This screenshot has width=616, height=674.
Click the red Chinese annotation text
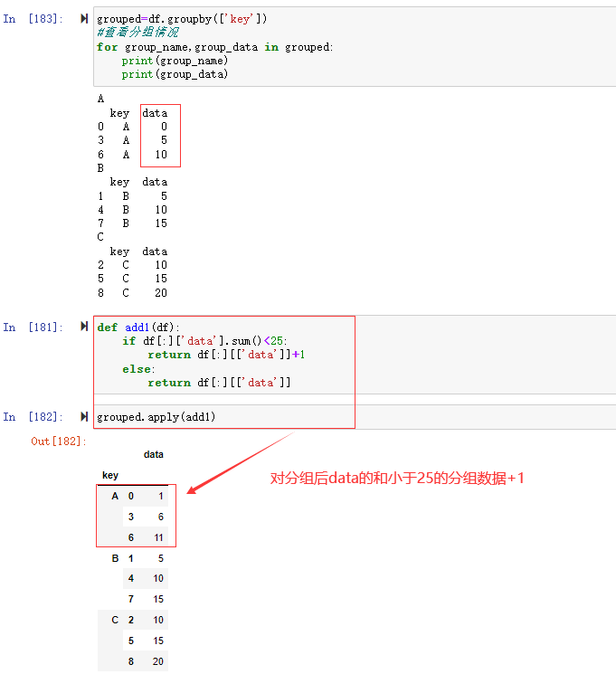pyautogui.click(x=397, y=478)
